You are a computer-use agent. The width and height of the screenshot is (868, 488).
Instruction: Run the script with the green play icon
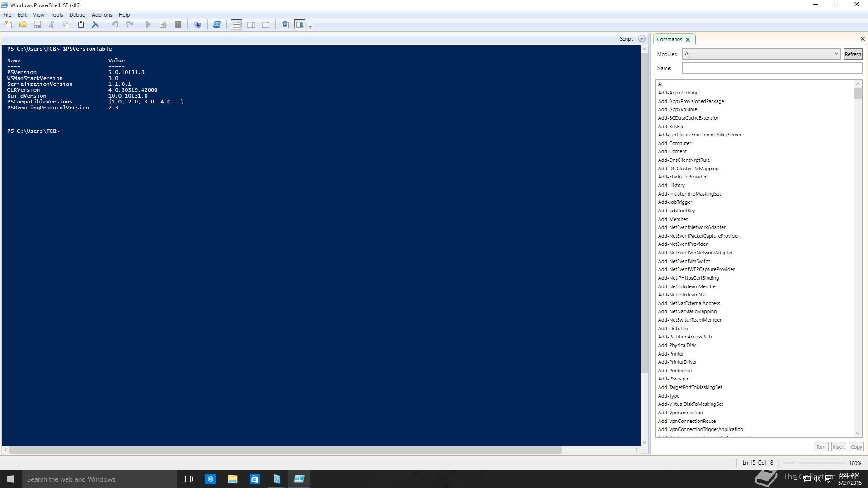(x=148, y=25)
